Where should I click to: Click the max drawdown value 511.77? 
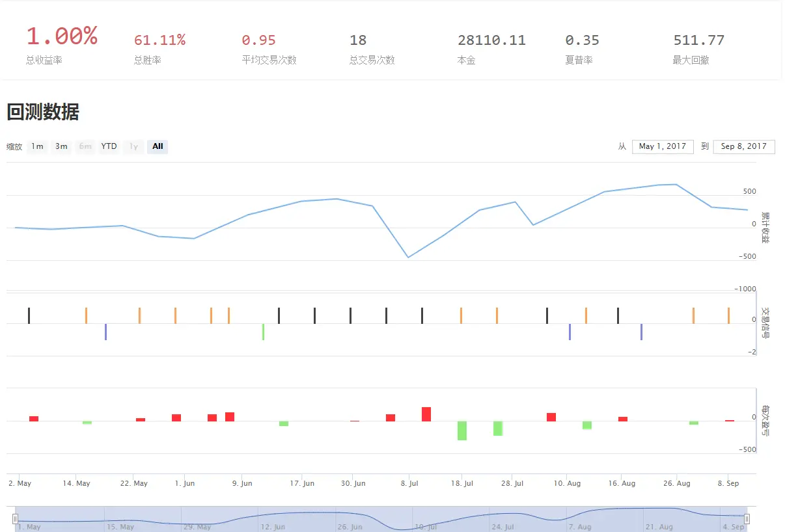698,40
